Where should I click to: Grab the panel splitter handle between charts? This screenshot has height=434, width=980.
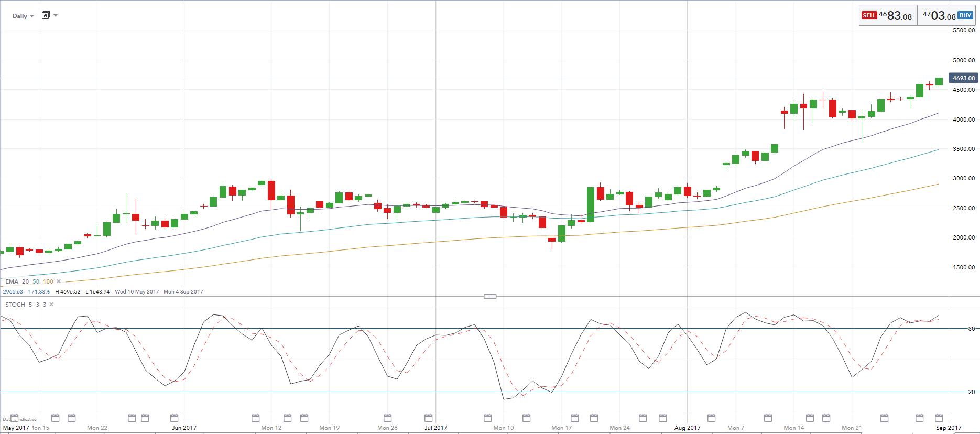coord(490,297)
